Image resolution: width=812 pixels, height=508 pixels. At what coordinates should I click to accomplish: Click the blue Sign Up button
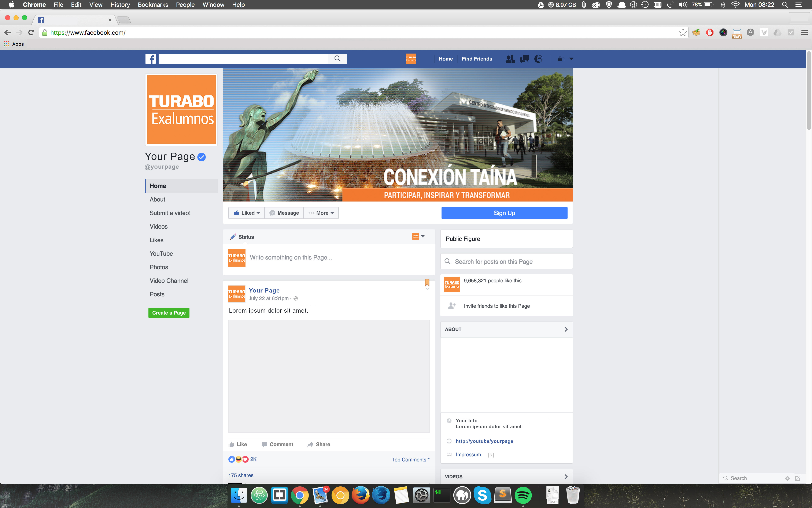tap(504, 213)
